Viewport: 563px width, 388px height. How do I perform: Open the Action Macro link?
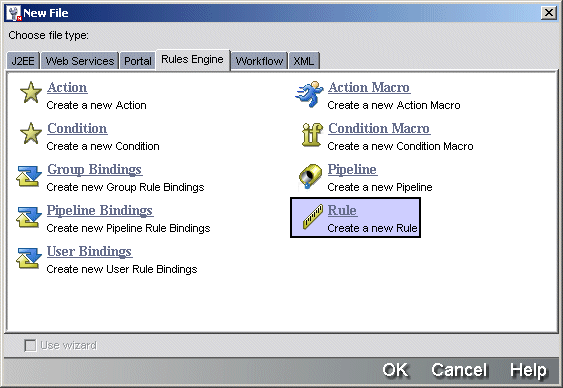[369, 87]
